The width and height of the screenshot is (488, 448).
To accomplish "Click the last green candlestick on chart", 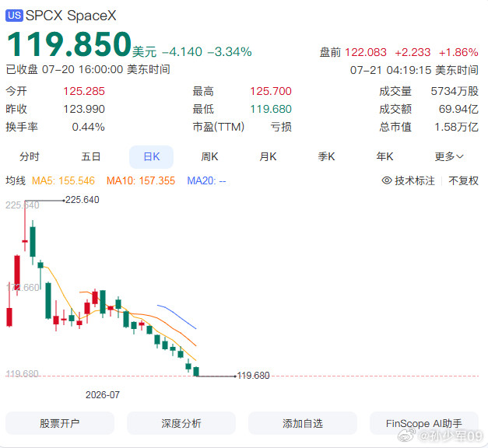I will point(196,372).
